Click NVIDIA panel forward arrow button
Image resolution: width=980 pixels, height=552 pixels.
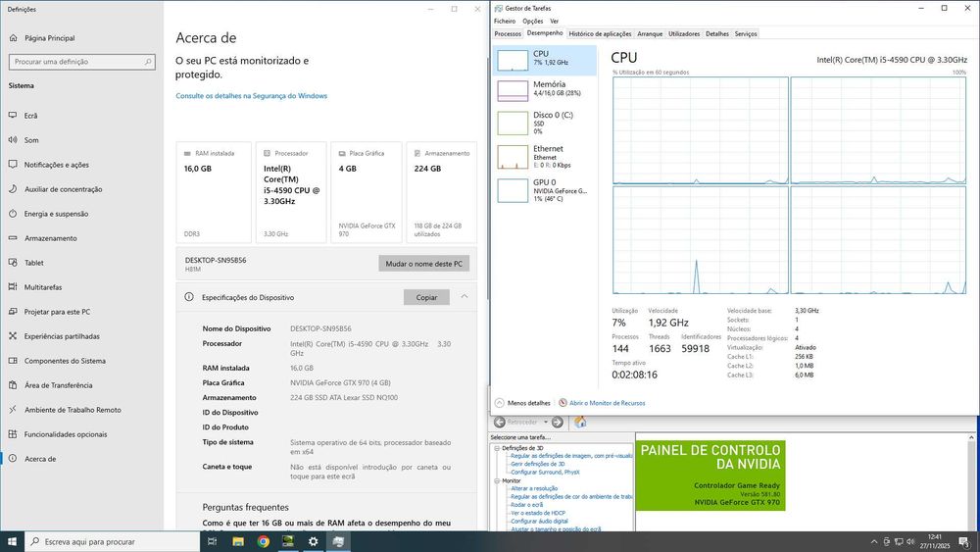(558, 422)
